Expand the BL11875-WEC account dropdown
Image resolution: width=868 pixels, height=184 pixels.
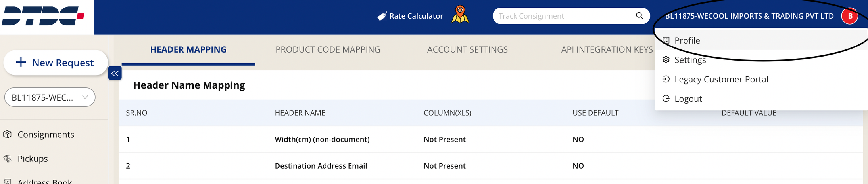pyautogui.click(x=50, y=97)
